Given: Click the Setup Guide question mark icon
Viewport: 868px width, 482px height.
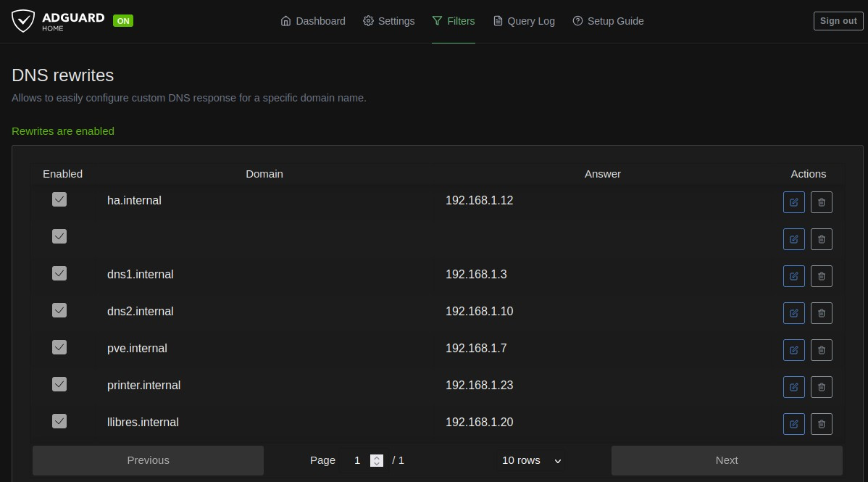Looking at the screenshot, I should [x=577, y=21].
